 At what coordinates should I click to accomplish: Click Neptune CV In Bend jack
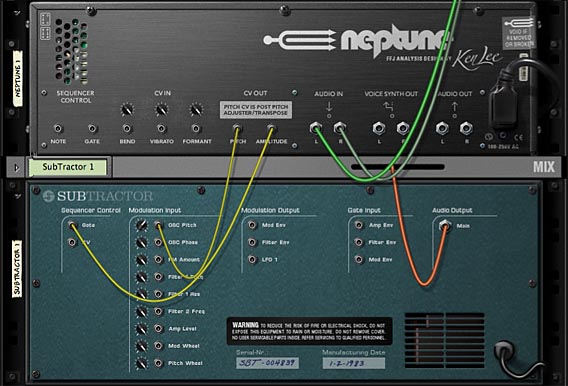coord(127,128)
